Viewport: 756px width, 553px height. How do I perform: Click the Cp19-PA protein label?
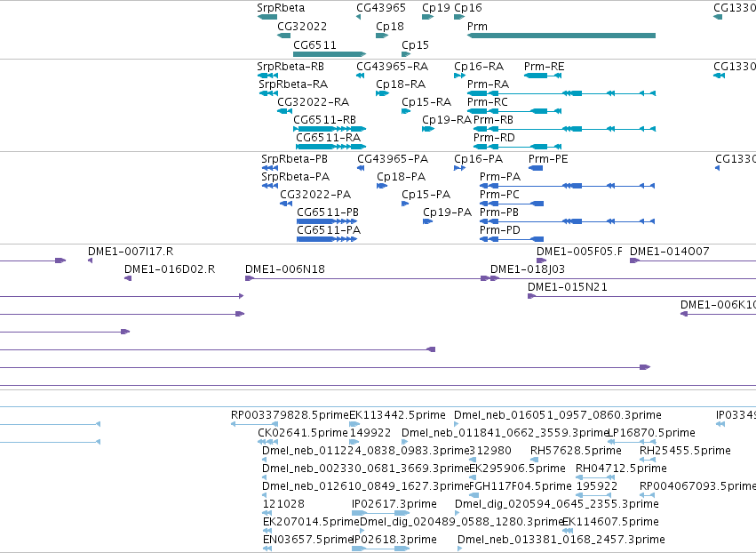[x=447, y=212]
